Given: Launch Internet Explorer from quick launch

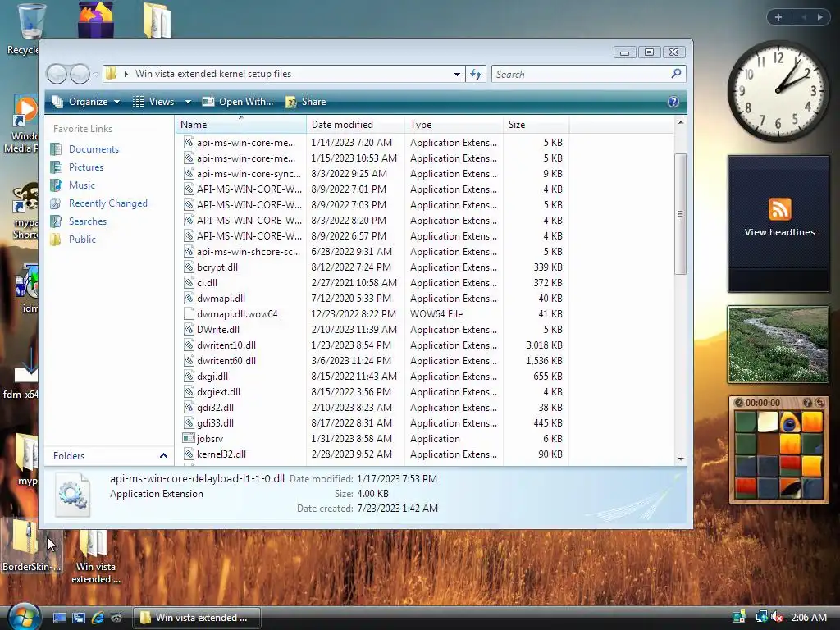Looking at the screenshot, I should 98,618.
